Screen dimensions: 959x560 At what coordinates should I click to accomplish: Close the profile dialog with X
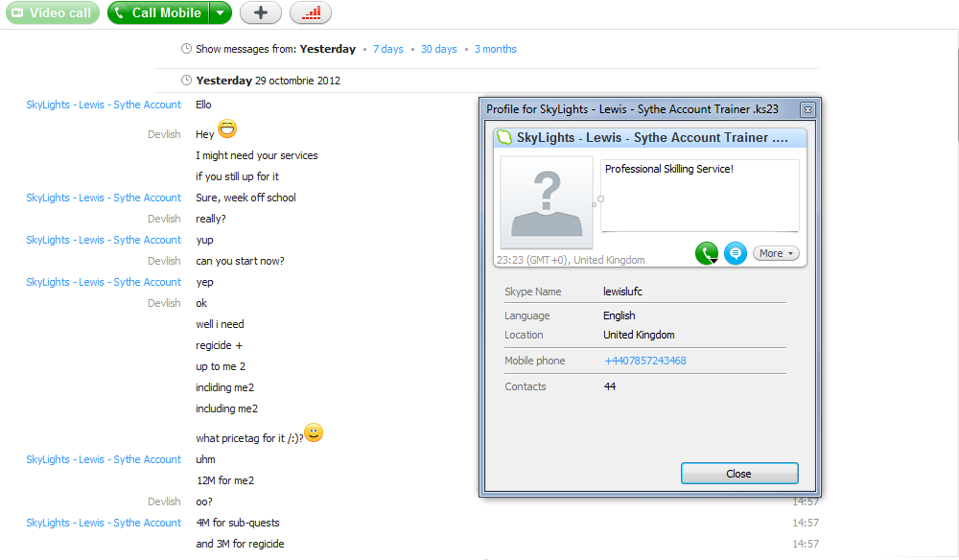807,109
